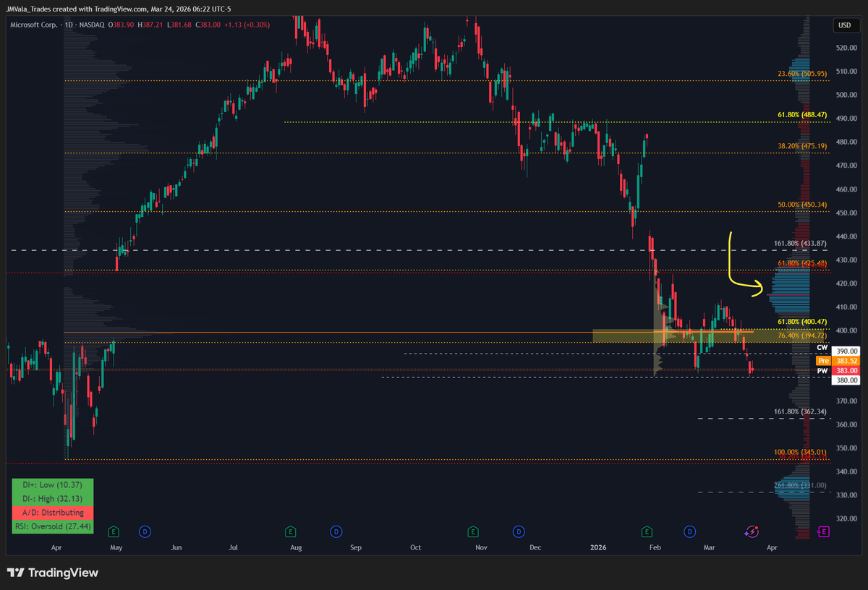Viewport: 868px width, 590px height.
Task: Click the 23.60% (505.95) Fib label
Action: coord(802,74)
